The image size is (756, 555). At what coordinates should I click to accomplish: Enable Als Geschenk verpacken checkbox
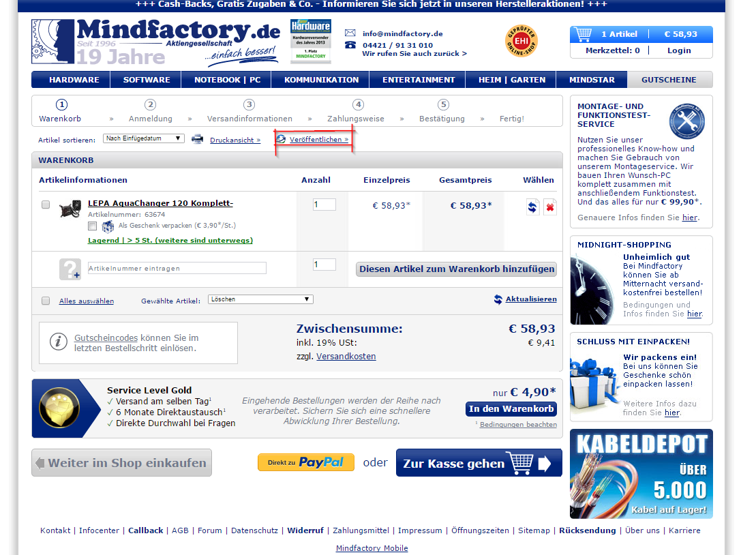click(93, 226)
